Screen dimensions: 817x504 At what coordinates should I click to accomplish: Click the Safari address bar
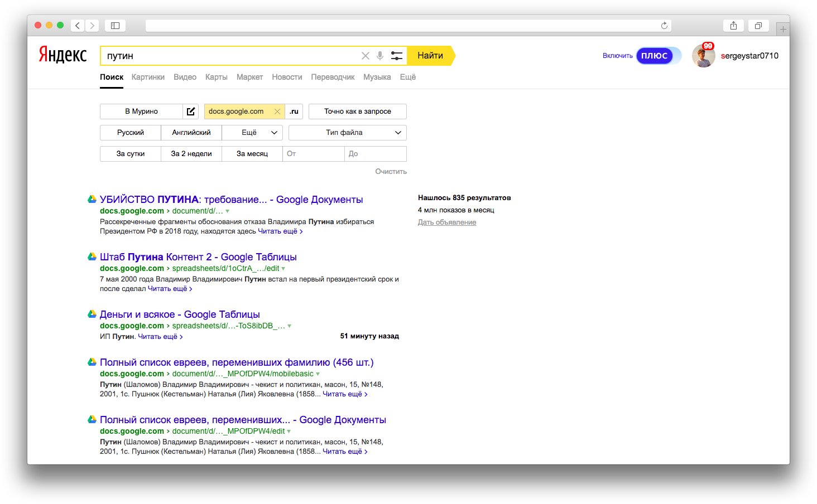tap(408, 26)
